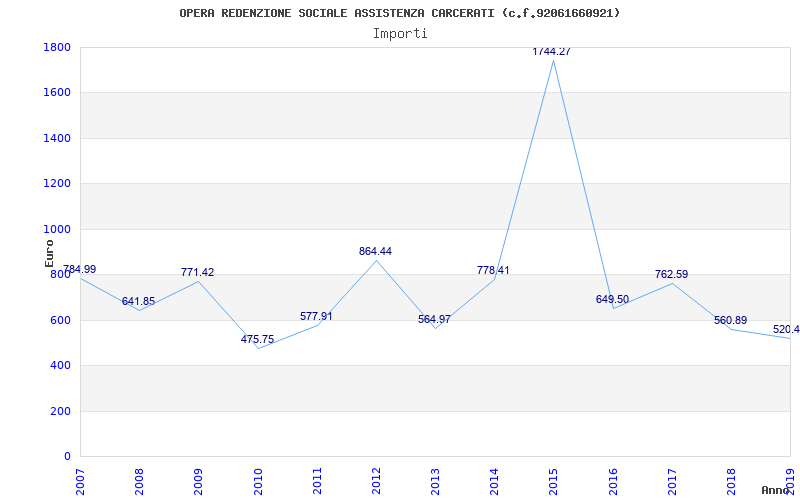
Task: Click the 2012 x-axis year label
Action: tap(377, 481)
